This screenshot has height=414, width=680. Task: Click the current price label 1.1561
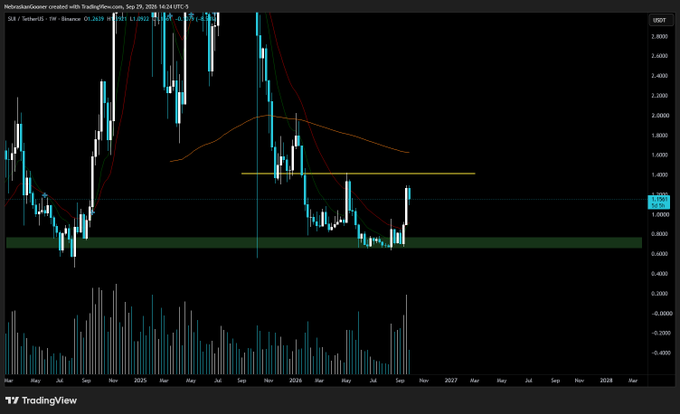658,202
